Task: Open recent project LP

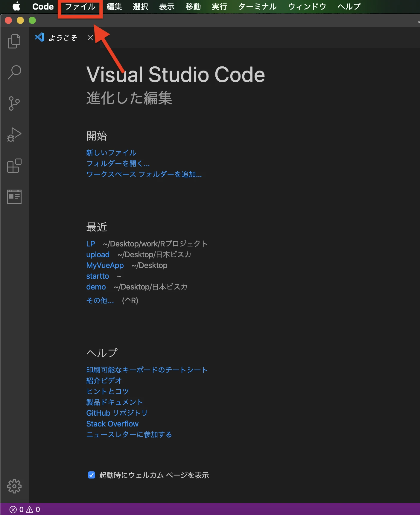Action: tap(91, 244)
